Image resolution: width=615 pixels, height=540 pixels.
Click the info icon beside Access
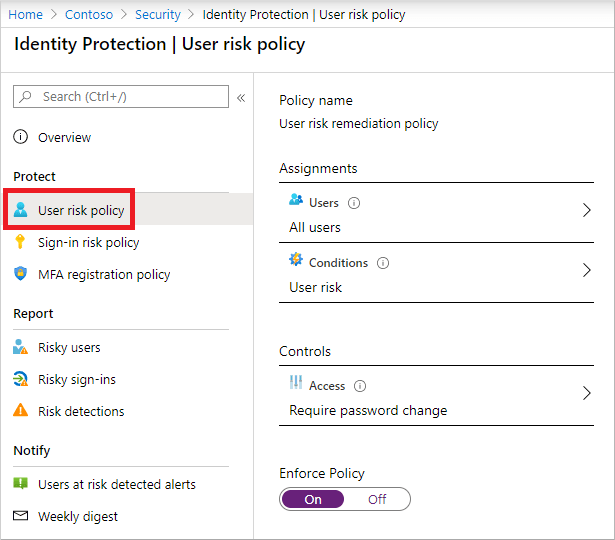360,386
